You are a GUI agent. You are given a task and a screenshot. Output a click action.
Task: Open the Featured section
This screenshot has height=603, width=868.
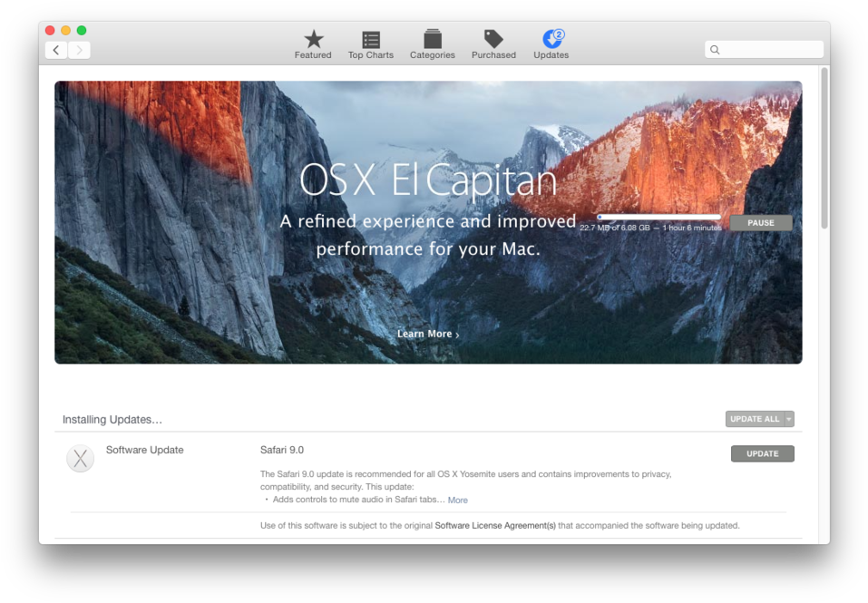[x=312, y=44]
